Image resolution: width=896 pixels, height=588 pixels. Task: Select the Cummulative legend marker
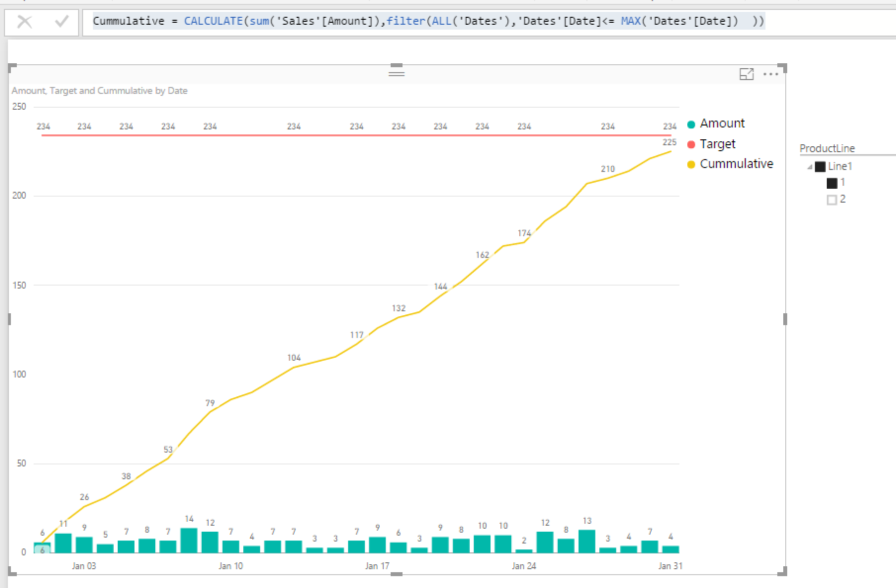click(x=691, y=165)
